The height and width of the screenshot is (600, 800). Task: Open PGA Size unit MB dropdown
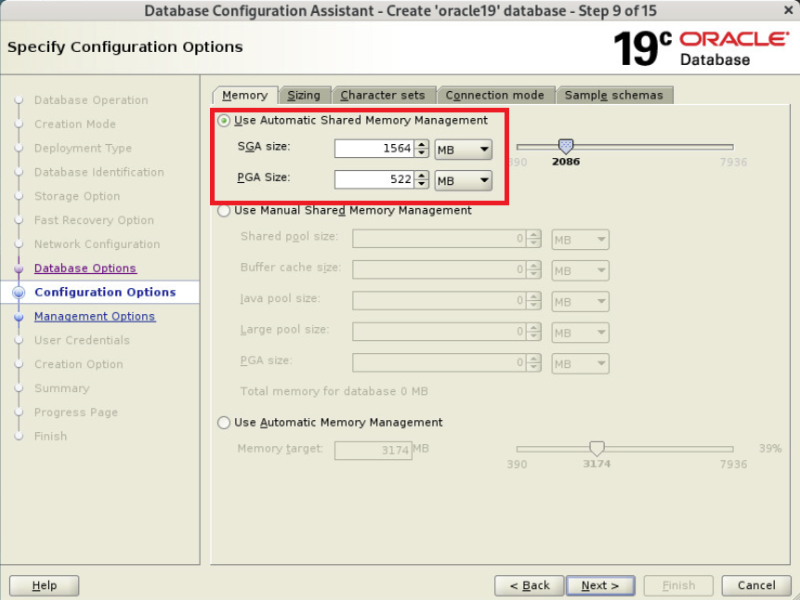(x=463, y=181)
